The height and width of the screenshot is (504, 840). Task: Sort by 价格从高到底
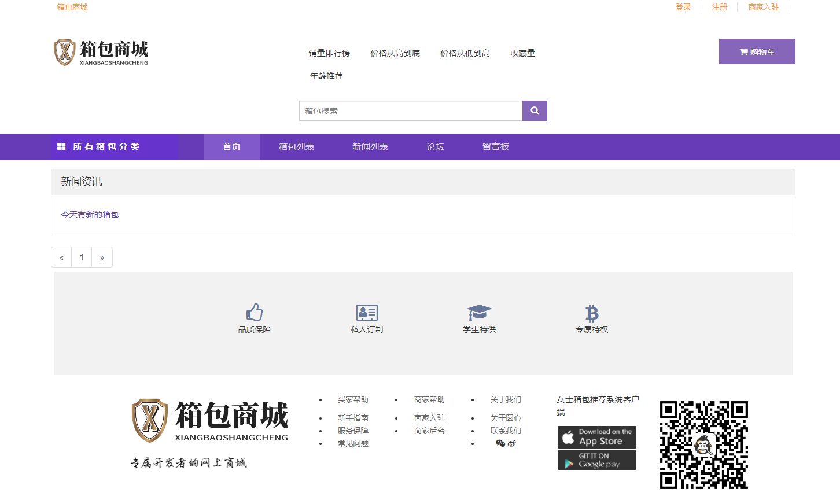[395, 53]
